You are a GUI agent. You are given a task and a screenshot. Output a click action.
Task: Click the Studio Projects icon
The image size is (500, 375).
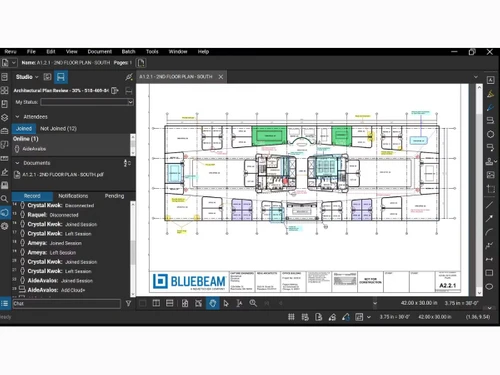(x=47, y=77)
